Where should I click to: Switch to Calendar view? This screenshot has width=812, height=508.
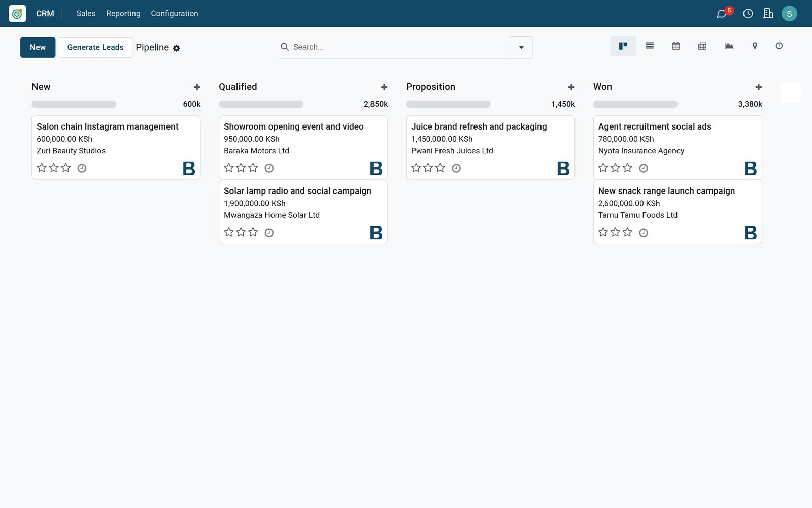(676, 46)
